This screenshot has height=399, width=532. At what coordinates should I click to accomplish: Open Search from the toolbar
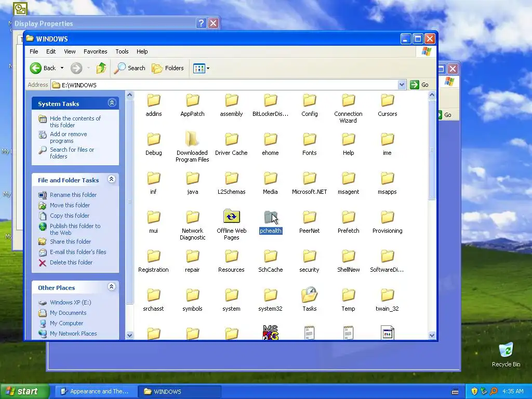[129, 68]
